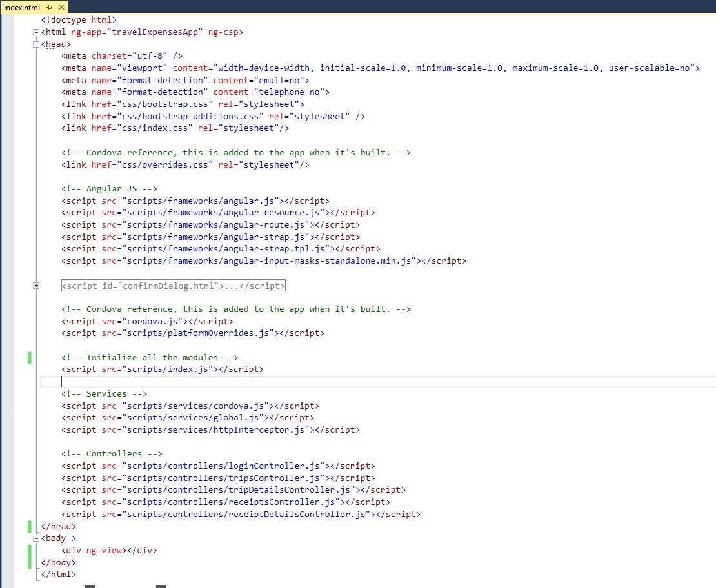716x588 pixels.
Task: Click the css/index.css link href
Action: click(155, 128)
